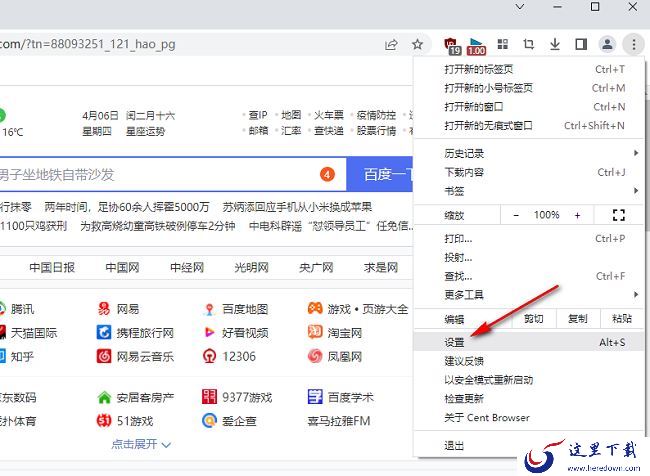650x476 pixels.
Task: Select 打开新的小号标签页 menu item
Action: [x=529, y=88]
